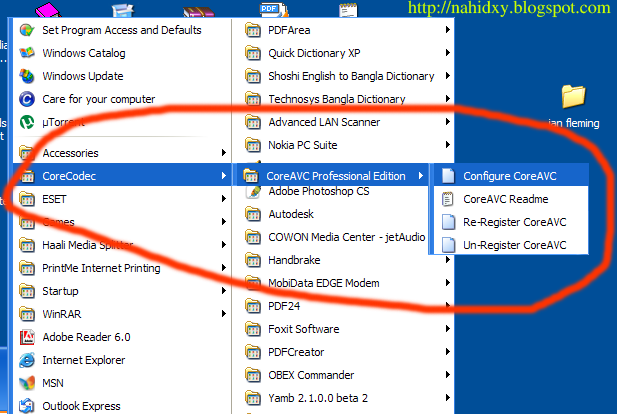617x414 pixels.
Task: Click the Foxit Software folder icon
Action: tap(253, 329)
